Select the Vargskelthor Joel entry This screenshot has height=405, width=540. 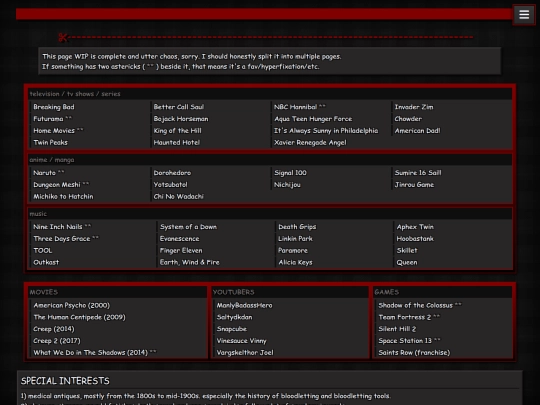[x=245, y=352]
